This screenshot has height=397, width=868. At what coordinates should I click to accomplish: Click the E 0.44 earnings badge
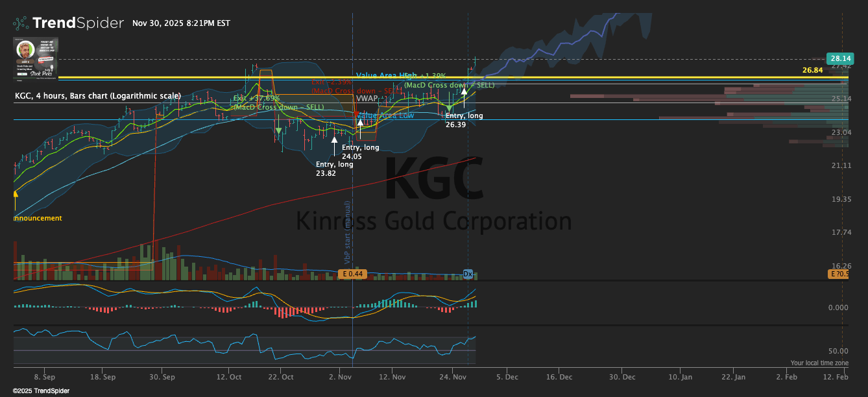point(352,274)
